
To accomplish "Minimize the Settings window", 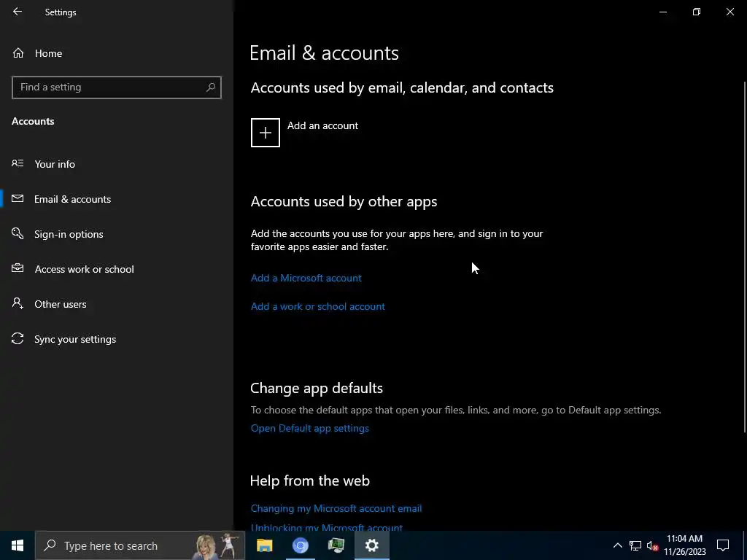I will click(x=663, y=12).
